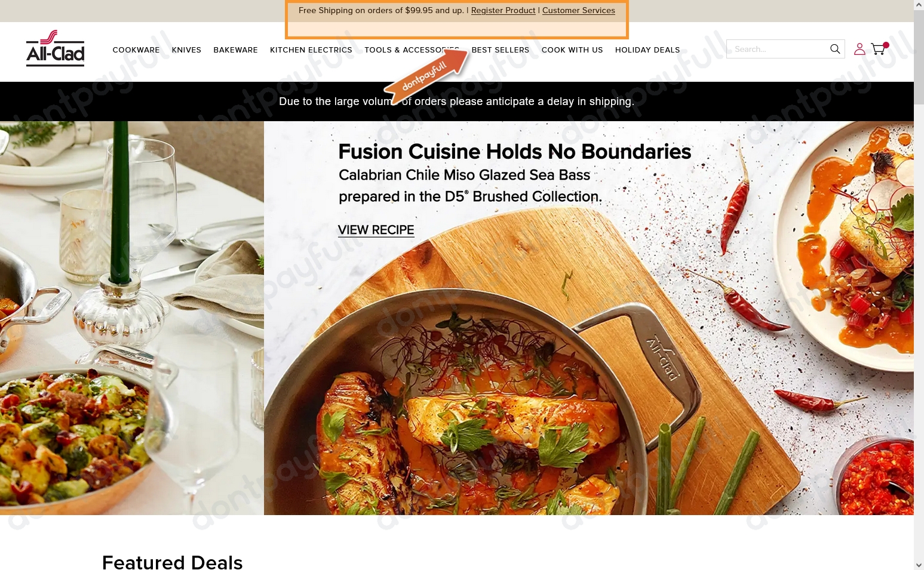Viewport: 924px width, 570px height.
Task: Click the sea bass hero banner image
Action: pos(589,318)
